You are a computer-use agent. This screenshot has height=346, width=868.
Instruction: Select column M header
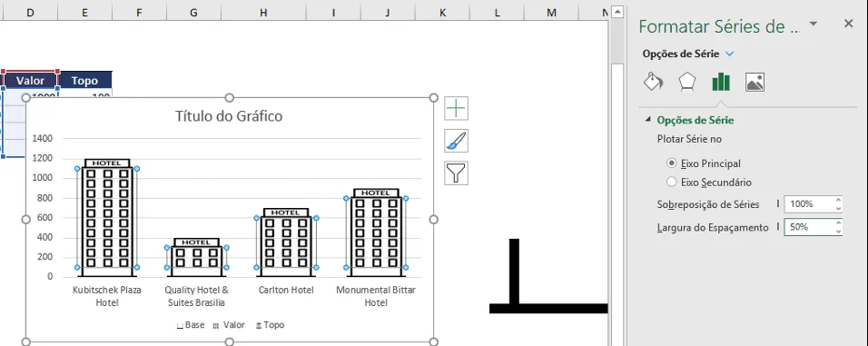[551, 12]
